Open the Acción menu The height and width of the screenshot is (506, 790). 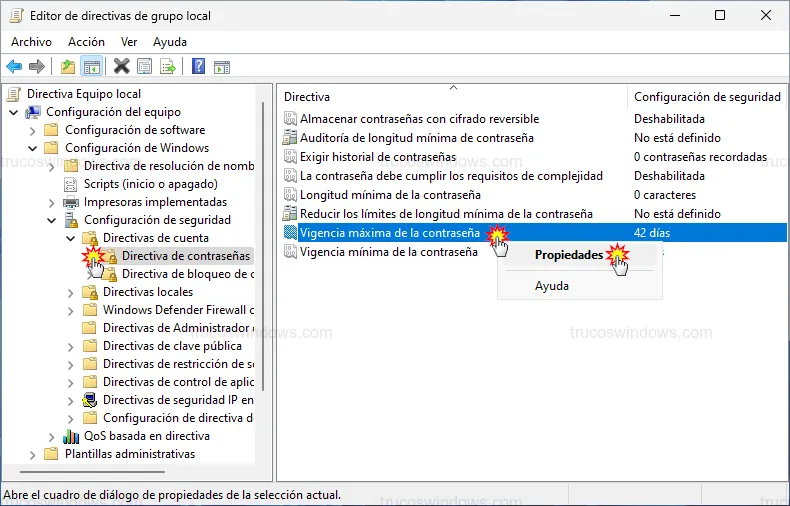coord(86,42)
